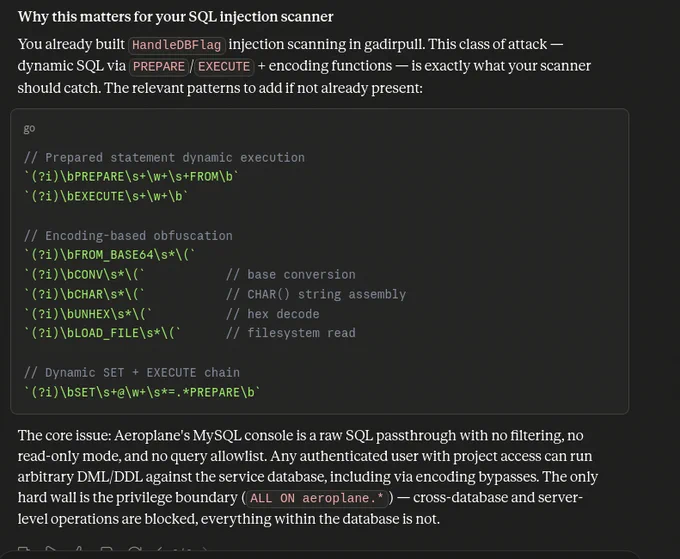Click the PREPARE inline code chip
Screen dimensions: 680x559
[x=159, y=67]
